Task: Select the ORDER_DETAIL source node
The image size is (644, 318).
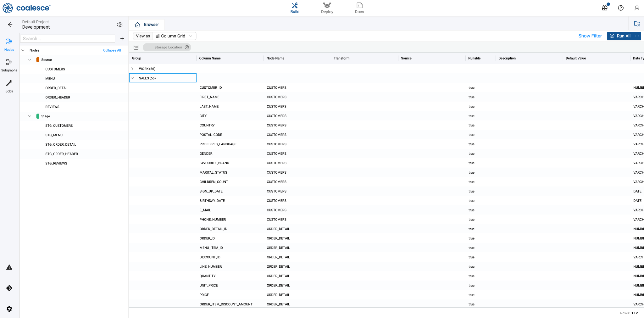Action: (57, 88)
